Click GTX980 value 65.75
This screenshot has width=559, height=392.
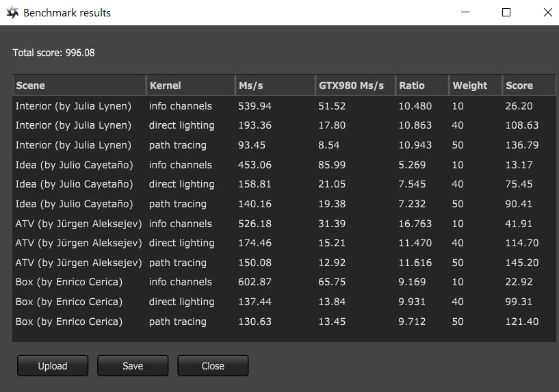point(332,283)
